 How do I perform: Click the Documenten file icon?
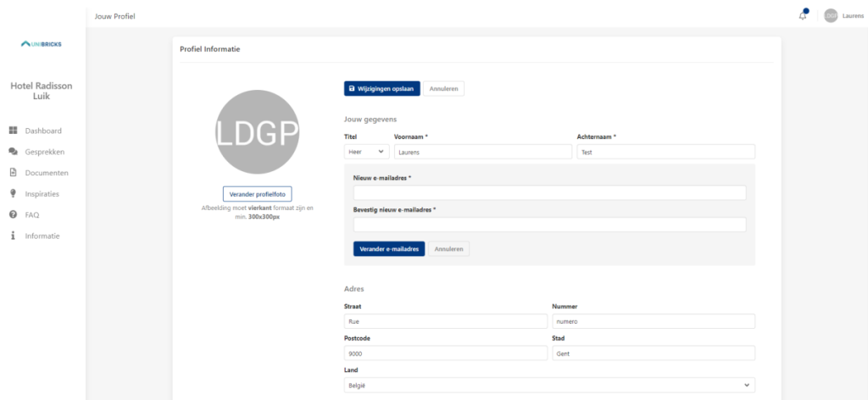pos(14,173)
